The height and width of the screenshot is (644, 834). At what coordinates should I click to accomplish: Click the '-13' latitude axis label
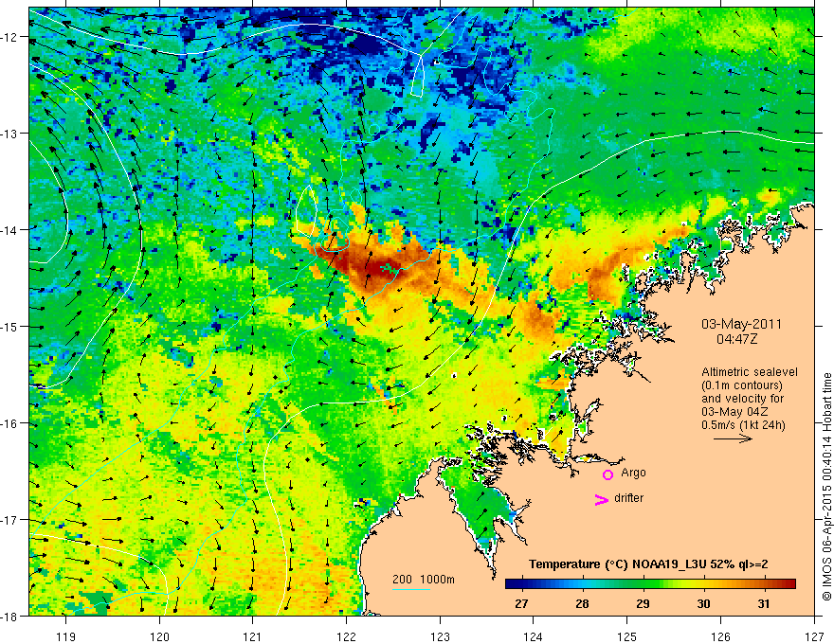pyautogui.click(x=9, y=134)
